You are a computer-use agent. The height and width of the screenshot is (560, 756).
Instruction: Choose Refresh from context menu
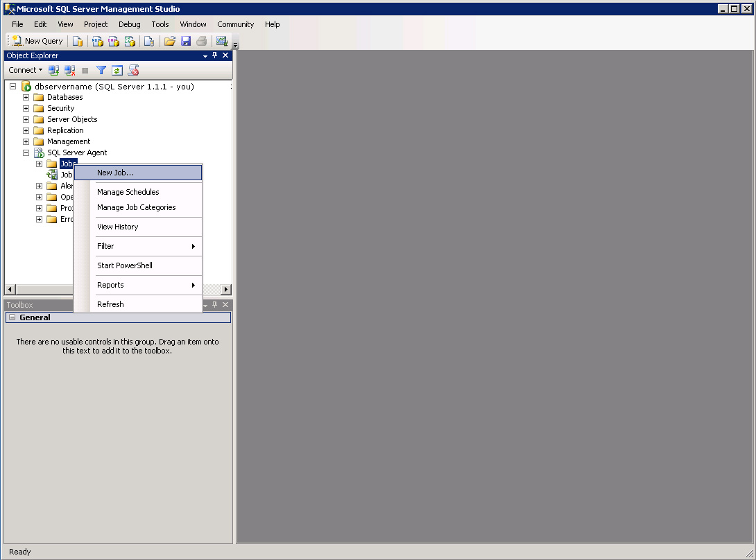138,304
